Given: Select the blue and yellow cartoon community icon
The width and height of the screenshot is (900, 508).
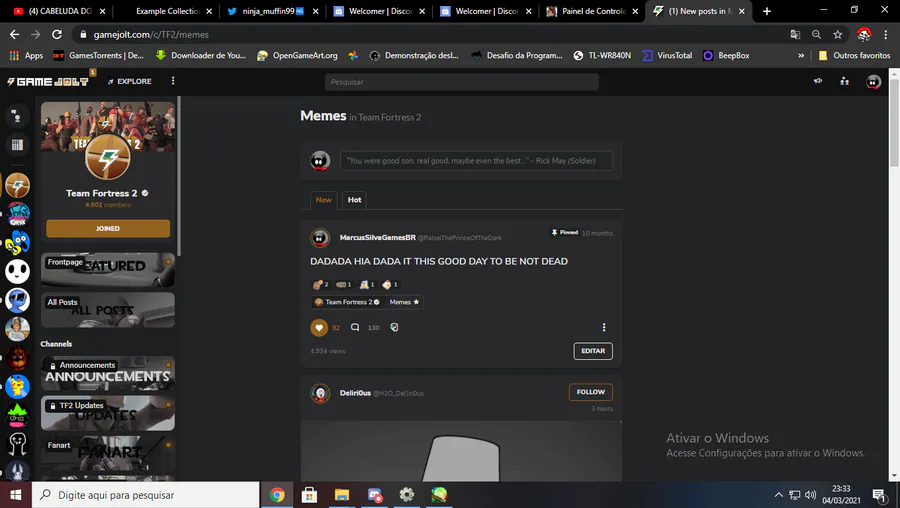Looking at the screenshot, I should coord(17,243).
